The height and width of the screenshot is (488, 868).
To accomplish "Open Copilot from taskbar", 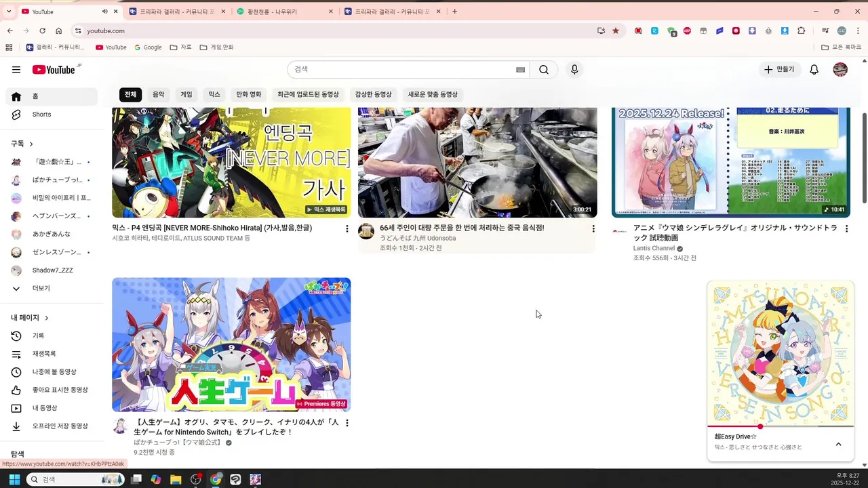I will point(156,479).
